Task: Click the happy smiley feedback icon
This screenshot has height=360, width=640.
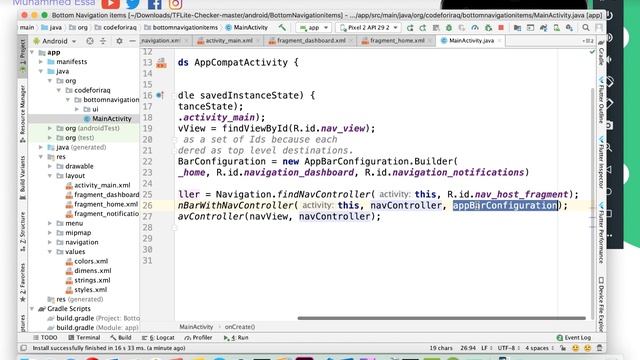Action: pyautogui.click(x=576, y=348)
